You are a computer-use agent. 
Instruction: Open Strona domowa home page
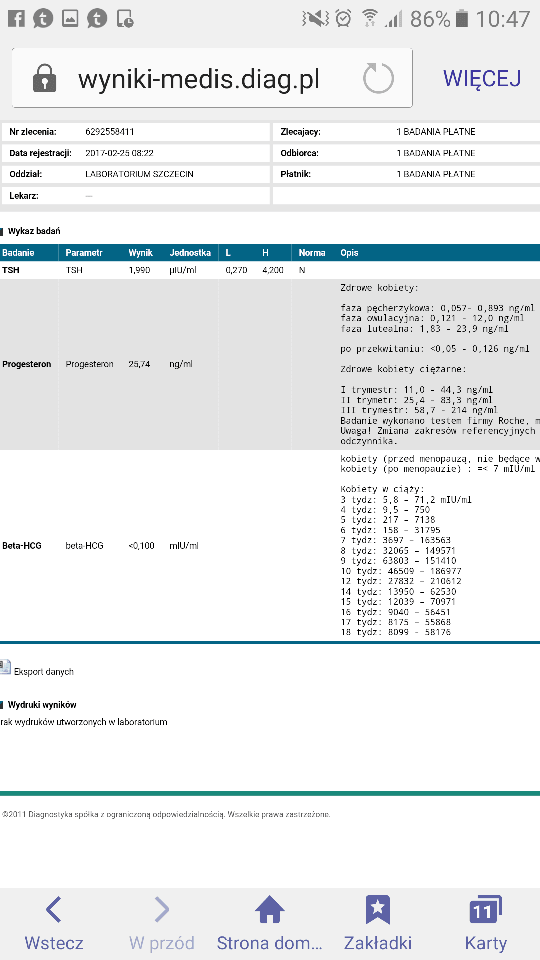pos(270,923)
